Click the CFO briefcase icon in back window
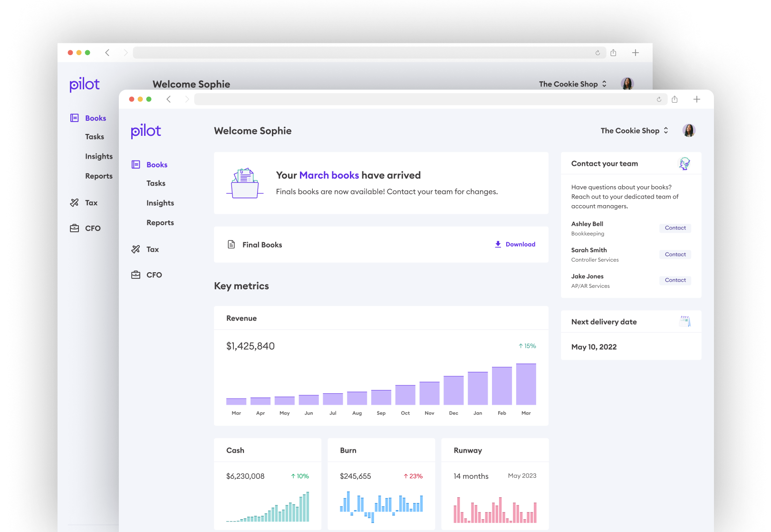 pyautogui.click(x=75, y=228)
